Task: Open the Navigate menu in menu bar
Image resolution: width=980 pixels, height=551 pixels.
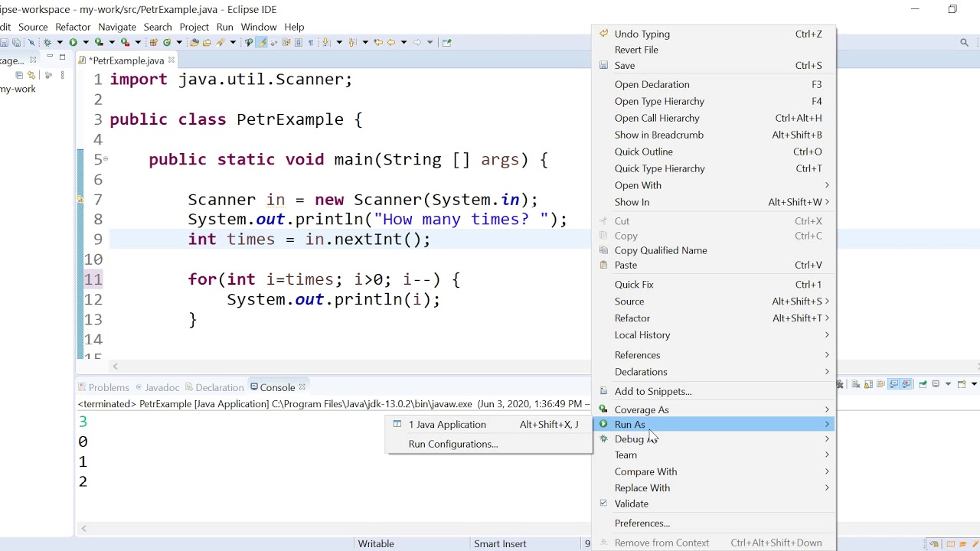Action: [117, 27]
